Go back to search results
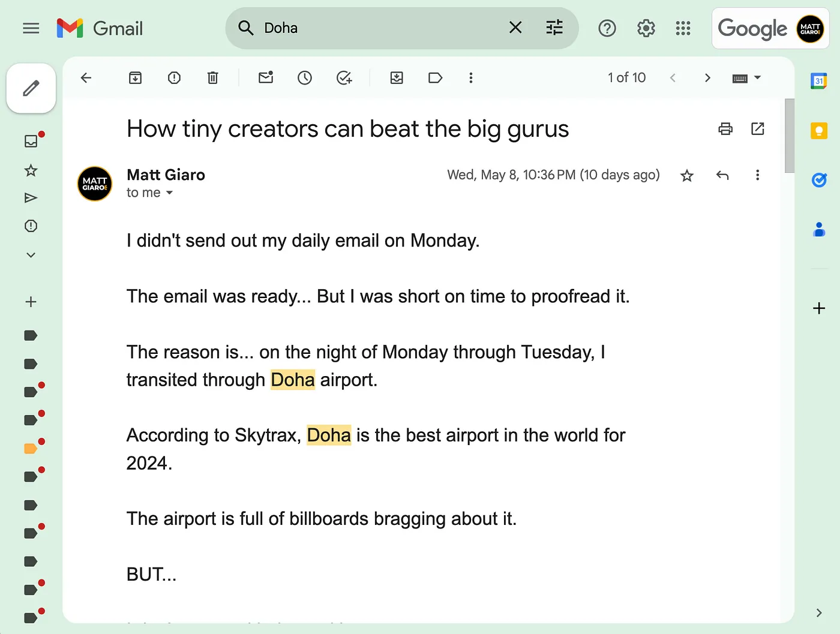The image size is (840, 634). point(86,78)
